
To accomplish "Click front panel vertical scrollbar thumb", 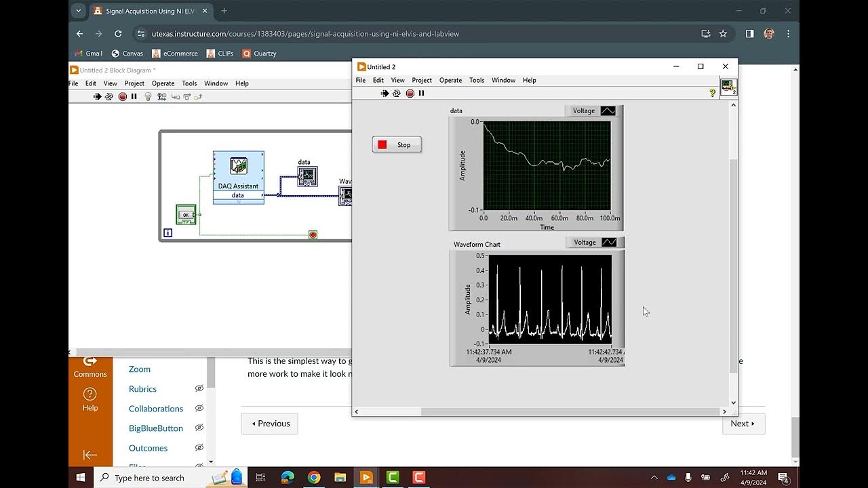I will [x=733, y=265].
